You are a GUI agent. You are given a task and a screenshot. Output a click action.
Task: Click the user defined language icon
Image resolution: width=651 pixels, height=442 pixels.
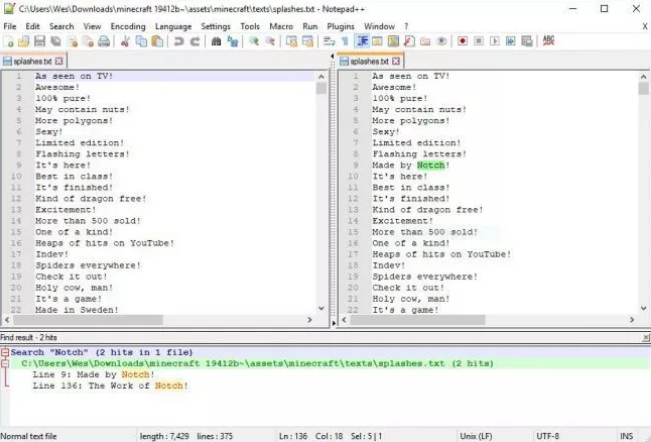(377, 41)
